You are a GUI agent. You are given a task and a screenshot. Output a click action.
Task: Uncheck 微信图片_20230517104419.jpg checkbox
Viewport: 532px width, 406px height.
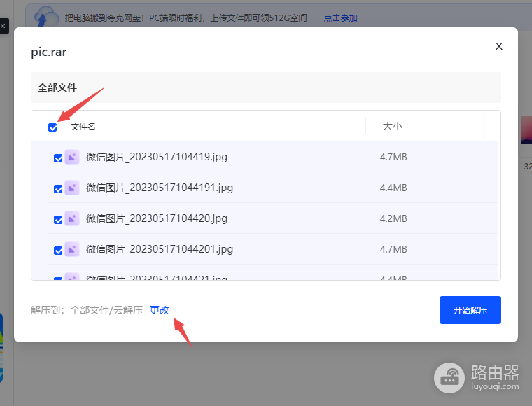(x=58, y=158)
